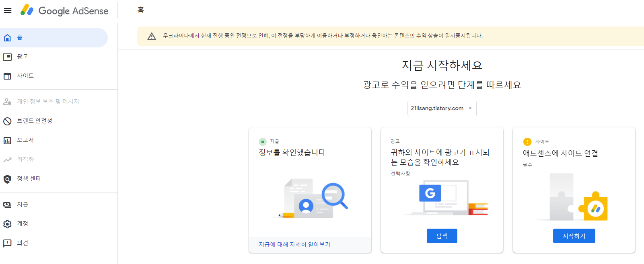Image resolution: width=644 pixels, height=264 pixels.
Task: Open 보고서 menu item
Action: tap(54, 140)
